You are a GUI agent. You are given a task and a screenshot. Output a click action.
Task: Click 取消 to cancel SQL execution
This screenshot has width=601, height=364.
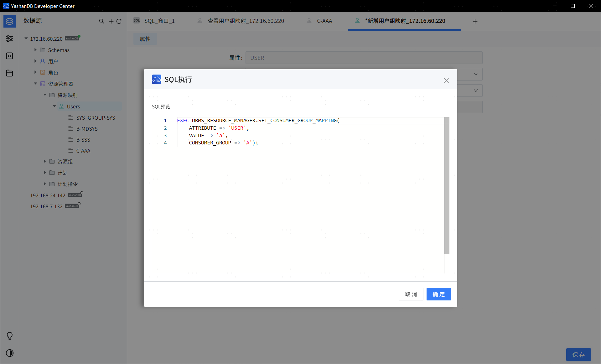411,294
